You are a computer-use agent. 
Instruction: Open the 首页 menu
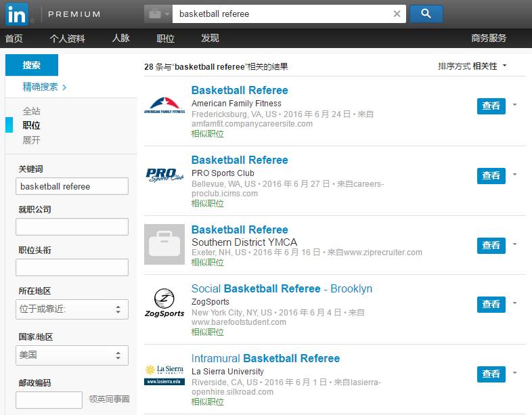point(14,38)
